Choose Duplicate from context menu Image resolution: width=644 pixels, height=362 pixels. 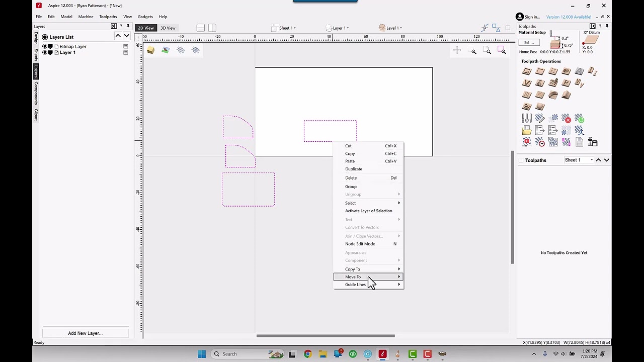pos(354,169)
